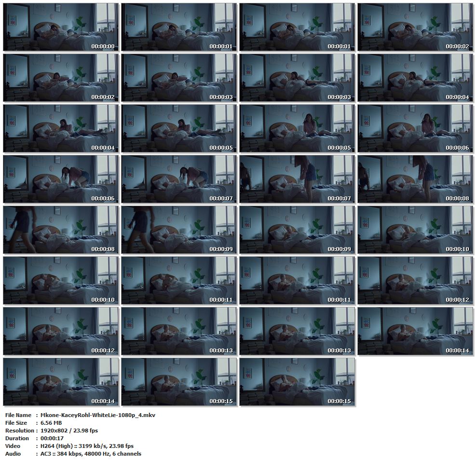
Task: Click the "Video" label
Action: point(13,446)
